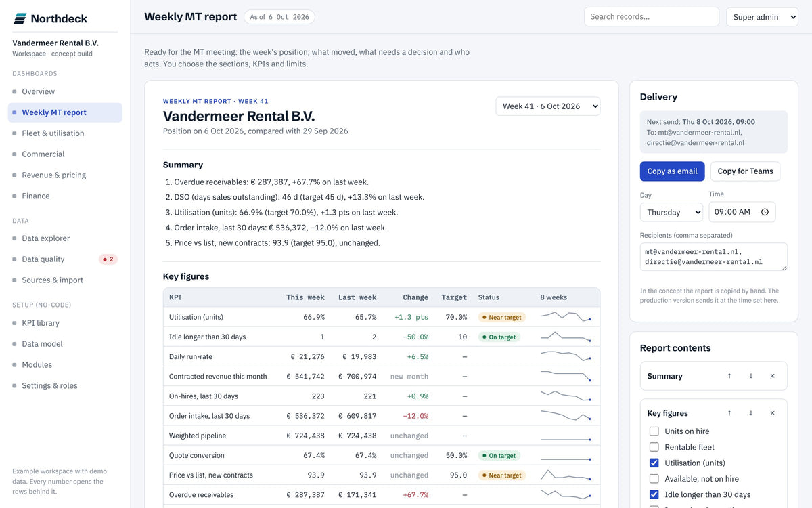Uncheck Idle longer than 30 days checkbox
The height and width of the screenshot is (508, 812).
654,494
